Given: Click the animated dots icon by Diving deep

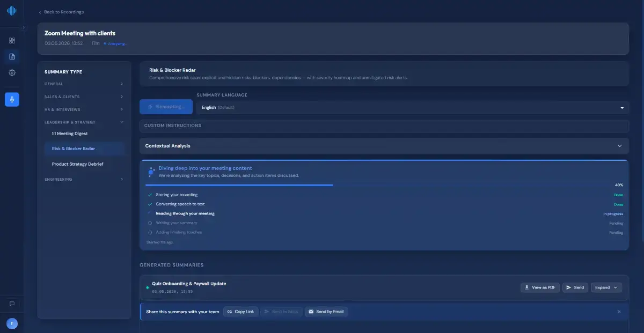Looking at the screenshot, I should click(x=151, y=172).
